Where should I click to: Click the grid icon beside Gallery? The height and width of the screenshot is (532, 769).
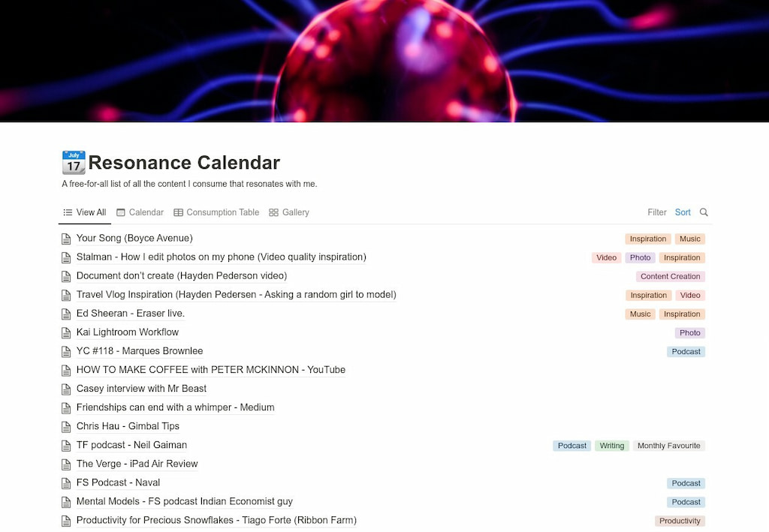point(273,212)
